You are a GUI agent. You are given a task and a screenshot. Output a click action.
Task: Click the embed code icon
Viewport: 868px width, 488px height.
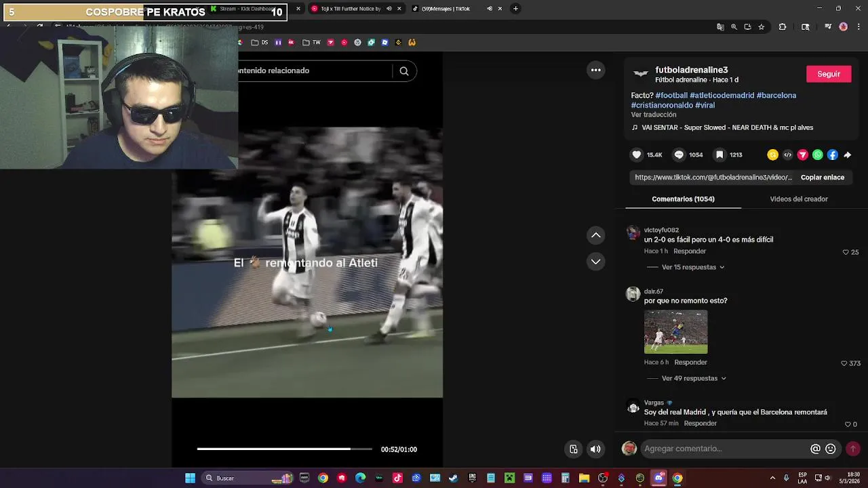pos(787,155)
